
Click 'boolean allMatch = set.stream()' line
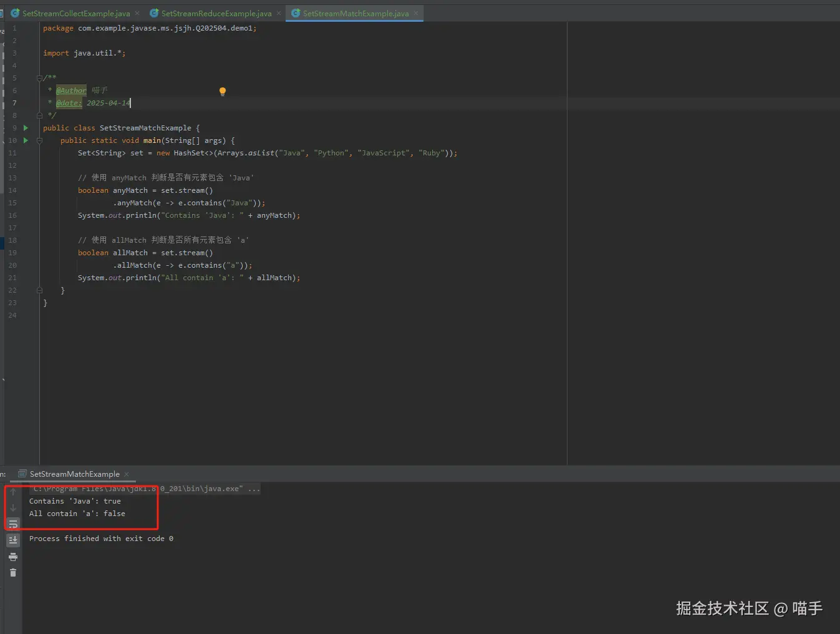[145, 253]
